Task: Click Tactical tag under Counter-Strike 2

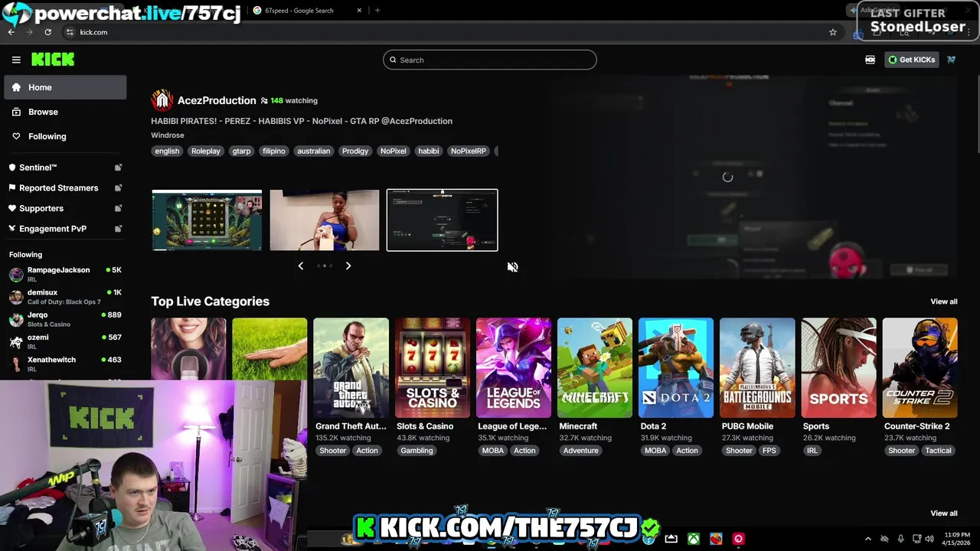Action: pyautogui.click(x=938, y=451)
